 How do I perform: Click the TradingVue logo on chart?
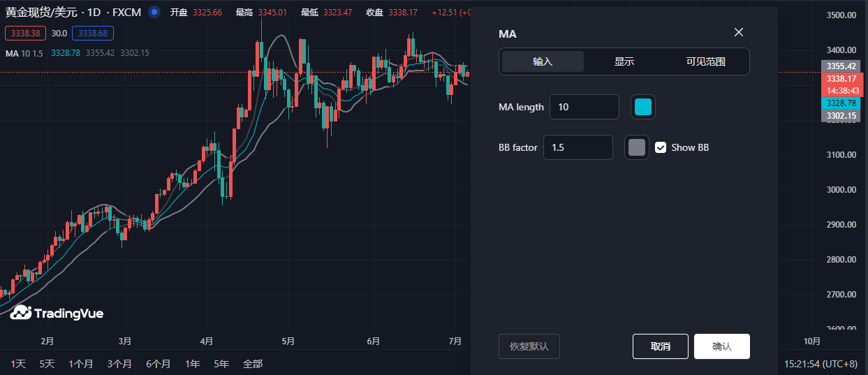click(57, 314)
